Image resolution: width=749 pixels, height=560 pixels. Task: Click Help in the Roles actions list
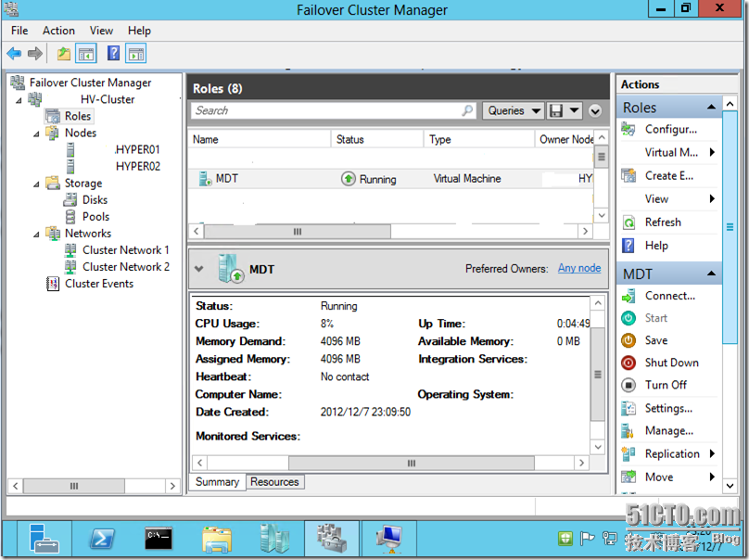click(656, 246)
